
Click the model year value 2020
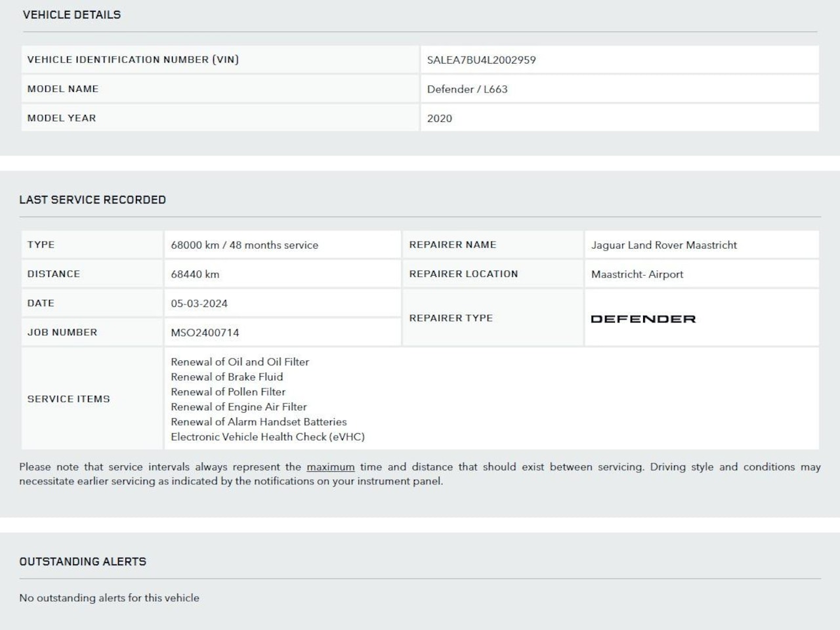click(x=439, y=118)
